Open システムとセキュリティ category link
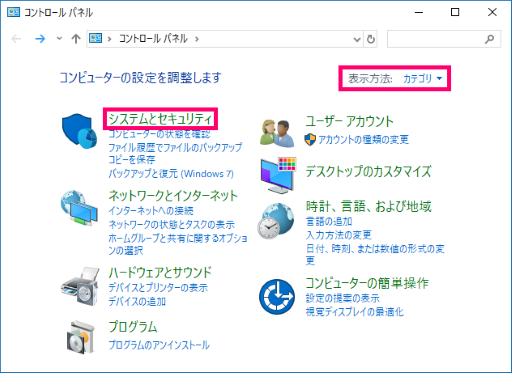Image resolution: width=512 pixels, height=373 pixels. (x=160, y=119)
